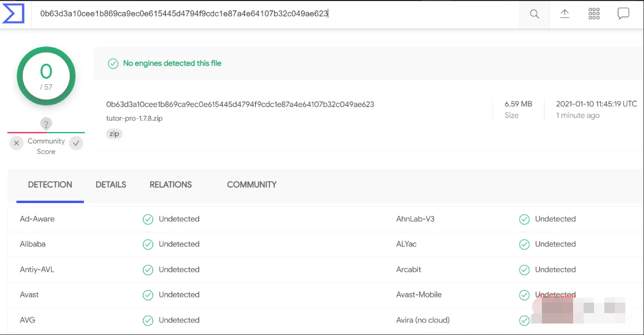The height and width of the screenshot is (335, 644).
Task: Select the 2021-01-10 11:45:19 UTC timestamp
Action: (597, 104)
